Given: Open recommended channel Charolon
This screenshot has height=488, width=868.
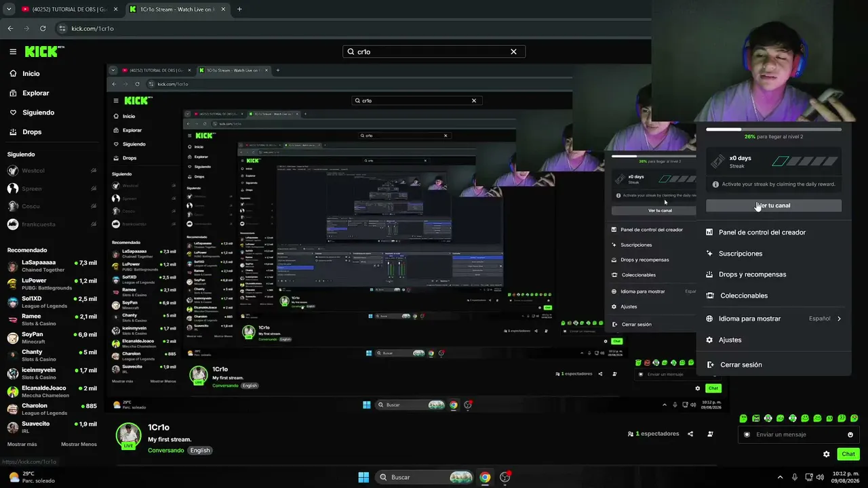Looking at the screenshot, I should (52, 409).
